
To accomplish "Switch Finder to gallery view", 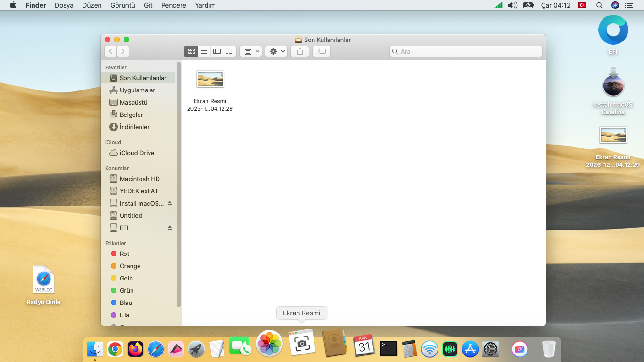I will tap(230, 51).
